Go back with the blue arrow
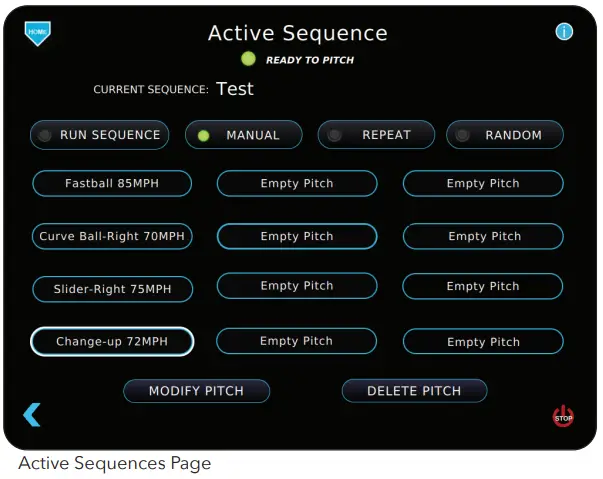The width and height of the screenshot is (603, 479). [32, 414]
